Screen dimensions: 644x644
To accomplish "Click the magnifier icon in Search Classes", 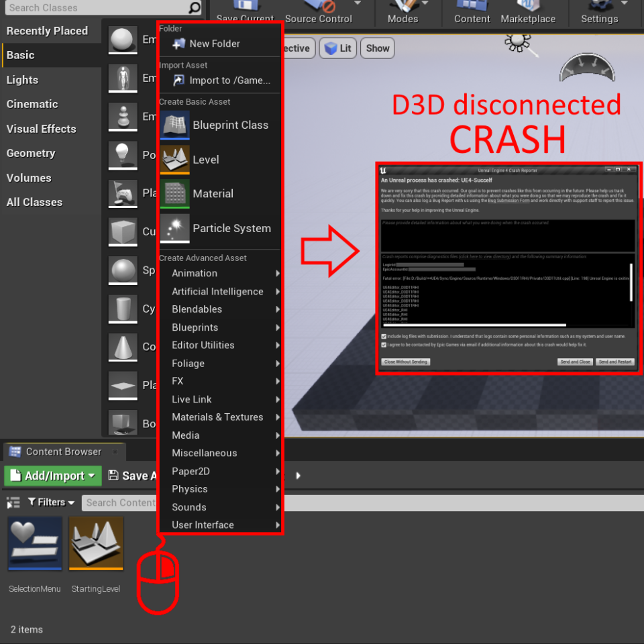I will (195, 7).
